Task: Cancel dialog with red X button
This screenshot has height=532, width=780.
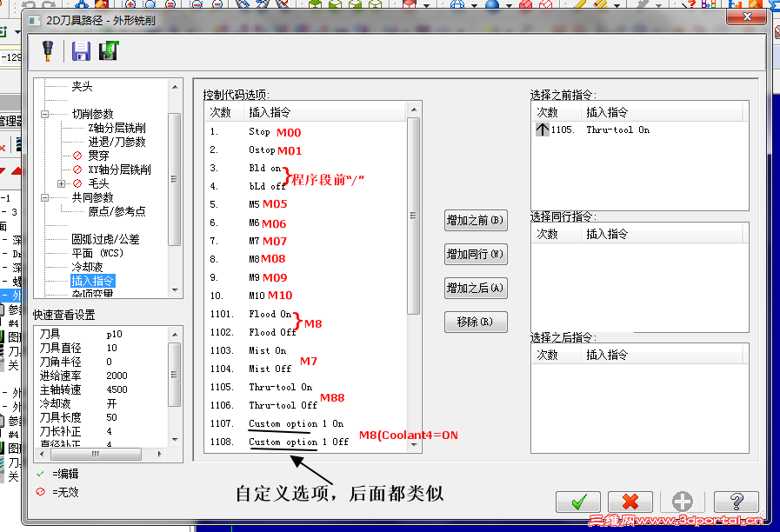Action: tap(630, 502)
